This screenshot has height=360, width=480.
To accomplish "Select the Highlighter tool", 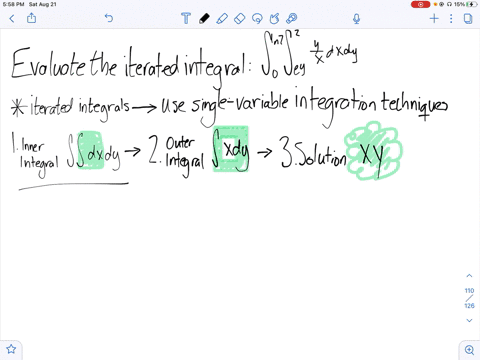I will click(x=222, y=18).
